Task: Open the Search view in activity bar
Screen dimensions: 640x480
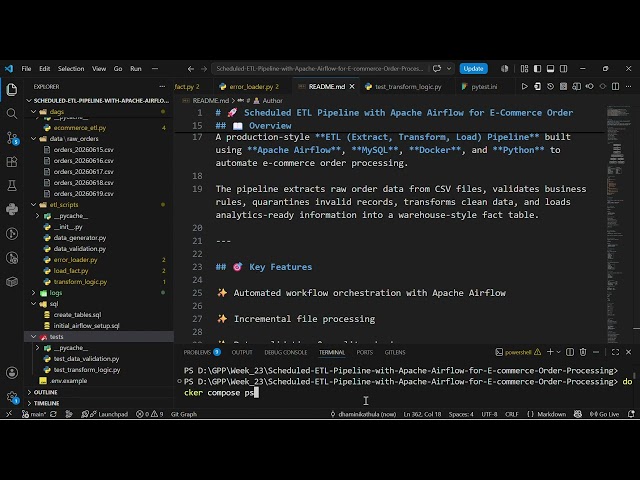Action: (x=12, y=113)
